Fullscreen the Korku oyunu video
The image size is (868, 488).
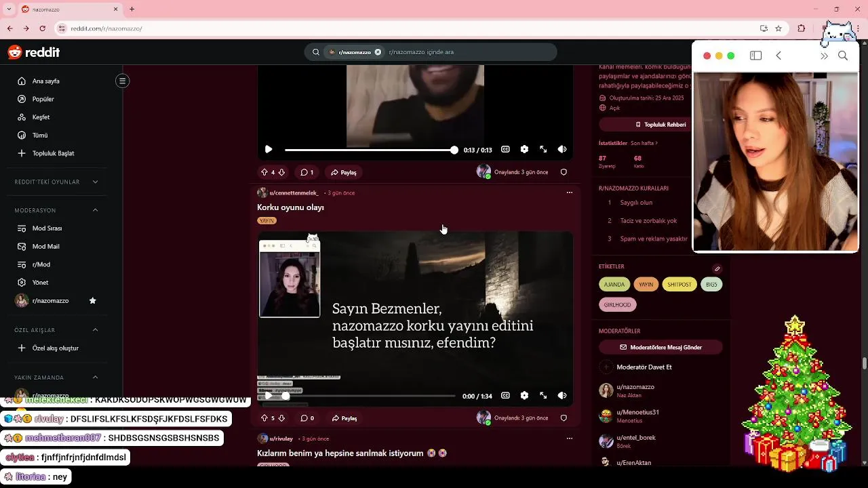pos(543,396)
